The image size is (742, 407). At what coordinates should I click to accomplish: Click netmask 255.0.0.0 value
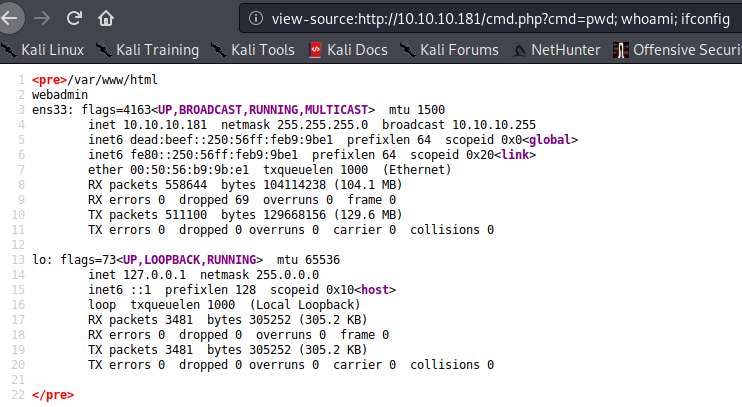(259, 275)
